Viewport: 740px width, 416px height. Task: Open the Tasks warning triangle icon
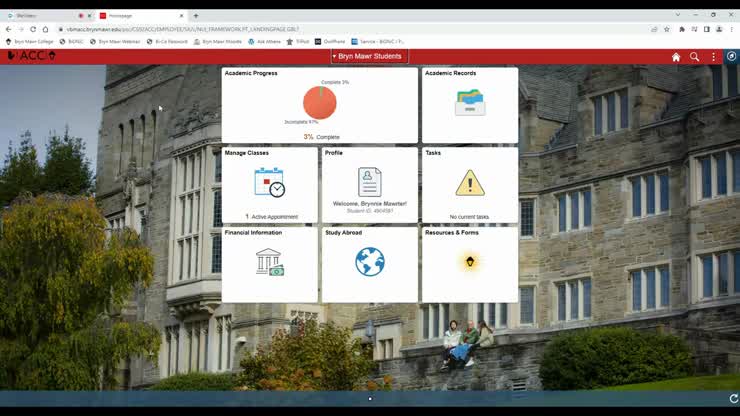tap(470, 183)
